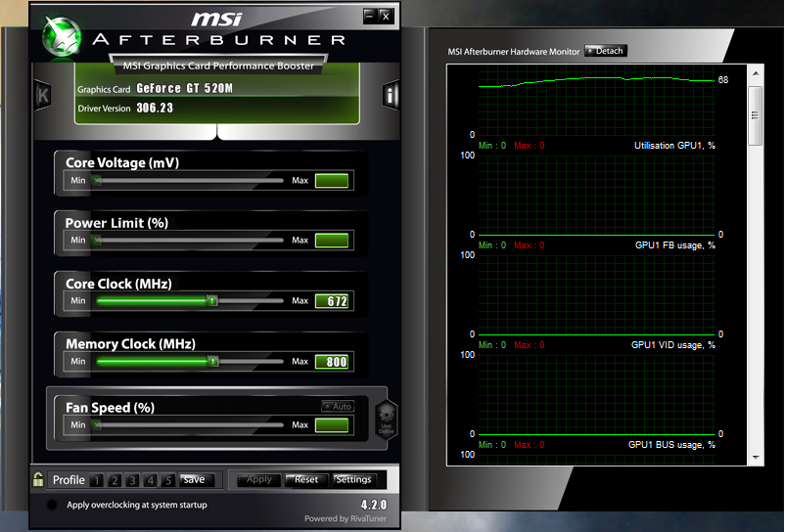Save the current profile
This screenshot has width=785, height=532.
point(196,479)
